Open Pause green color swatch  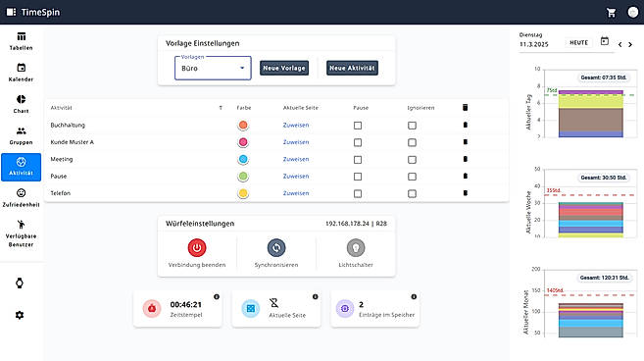coord(243,177)
